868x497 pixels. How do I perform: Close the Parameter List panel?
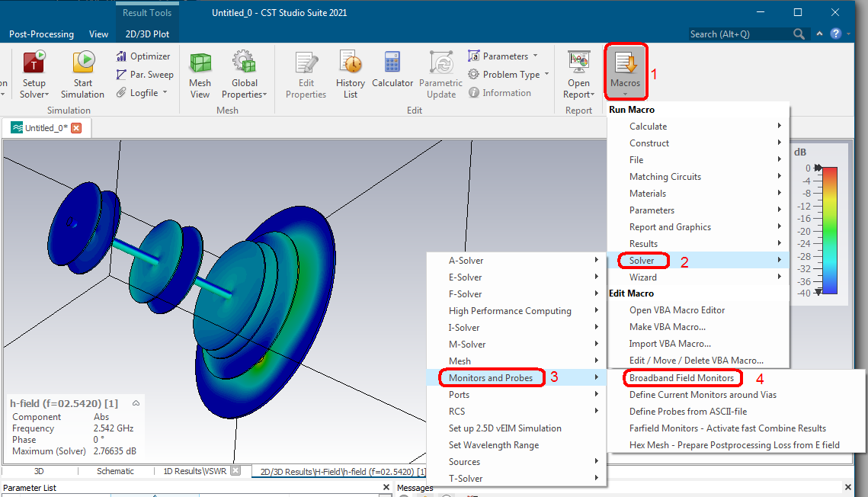coord(386,487)
